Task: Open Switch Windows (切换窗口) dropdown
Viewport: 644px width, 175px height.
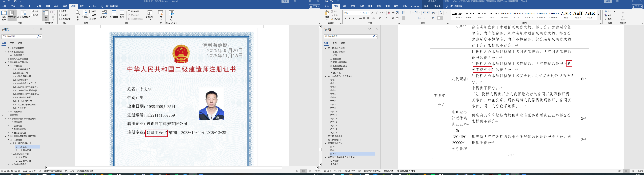Action: (x=150, y=15)
